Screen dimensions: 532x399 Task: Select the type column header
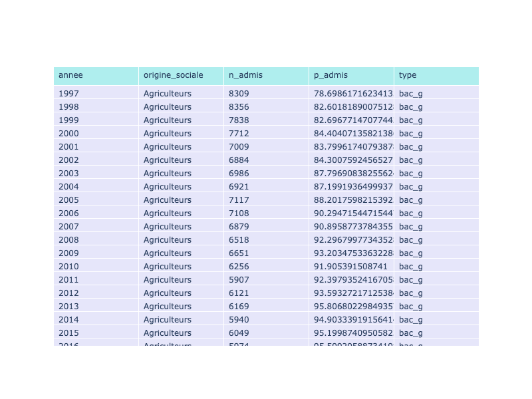tap(408, 75)
